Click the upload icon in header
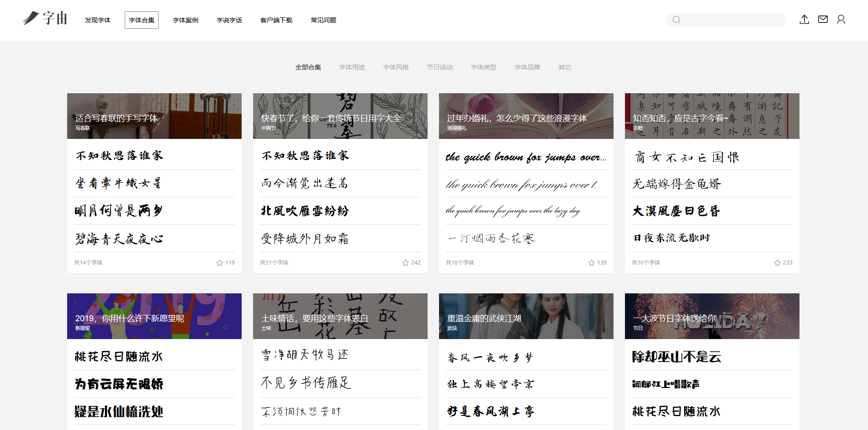Image resolution: width=868 pixels, height=430 pixels. 804,20
